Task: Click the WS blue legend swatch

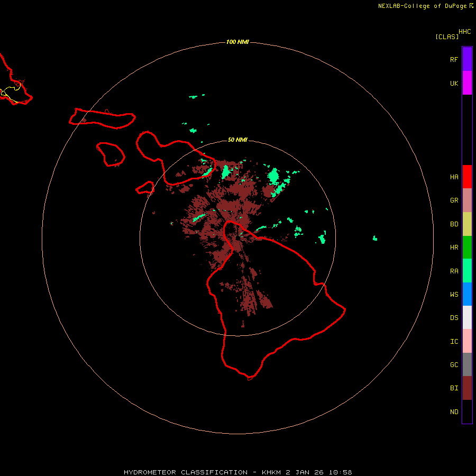Action: 467,294
